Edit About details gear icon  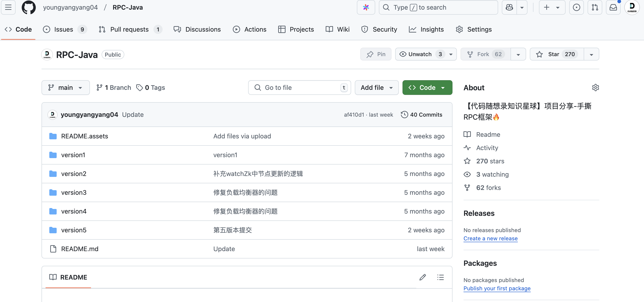click(x=595, y=88)
